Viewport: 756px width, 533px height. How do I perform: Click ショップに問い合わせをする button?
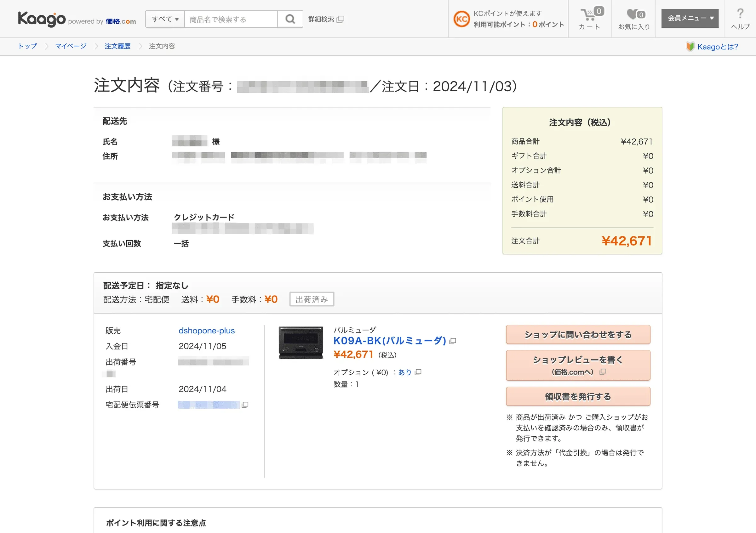pyautogui.click(x=578, y=335)
